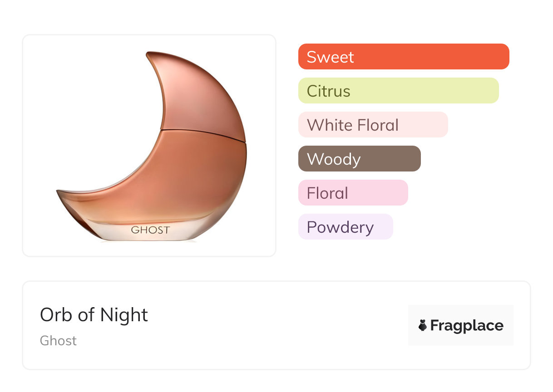The height and width of the screenshot is (392, 553).
Task: Click the GHOST lettering on the bottle
Action: click(x=150, y=230)
